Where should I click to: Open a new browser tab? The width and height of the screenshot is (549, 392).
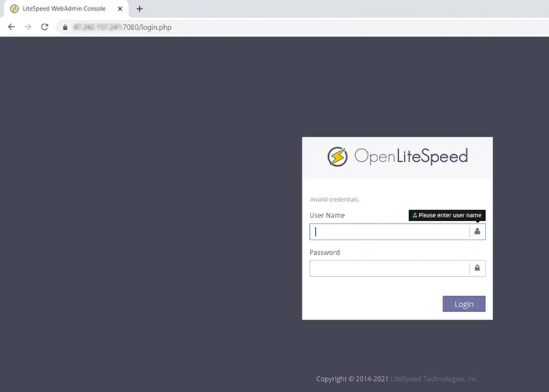click(139, 9)
